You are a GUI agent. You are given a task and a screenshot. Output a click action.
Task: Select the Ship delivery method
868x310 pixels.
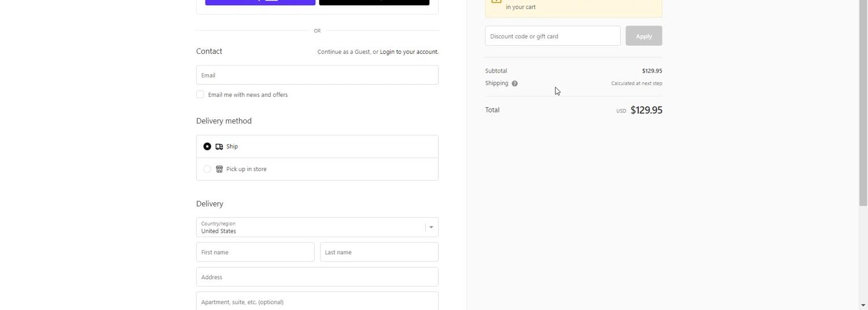(207, 147)
